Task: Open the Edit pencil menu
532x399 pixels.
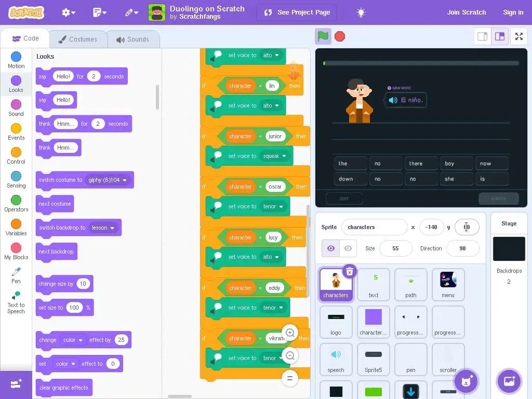Action: pyautogui.click(x=131, y=12)
